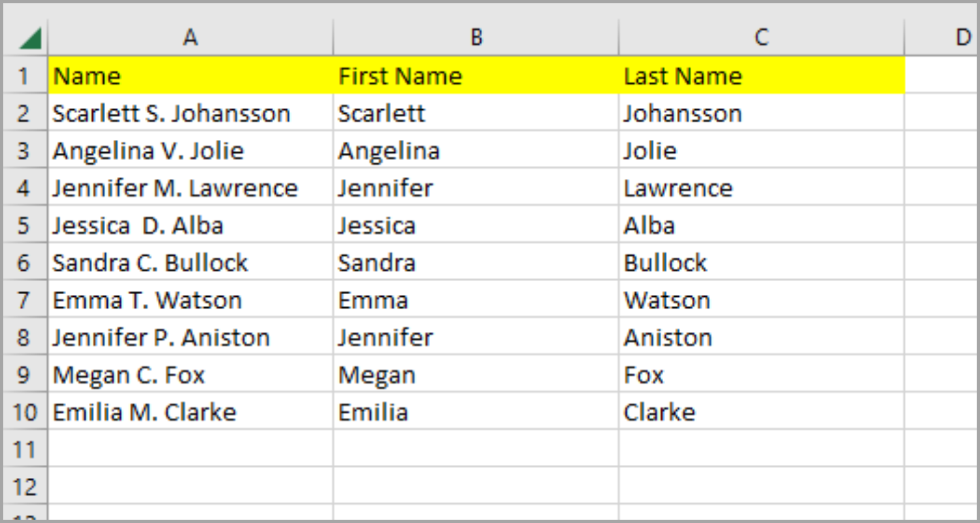Click the empty cell in row 11 column A
This screenshot has width=980, height=523.
tap(189, 448)
